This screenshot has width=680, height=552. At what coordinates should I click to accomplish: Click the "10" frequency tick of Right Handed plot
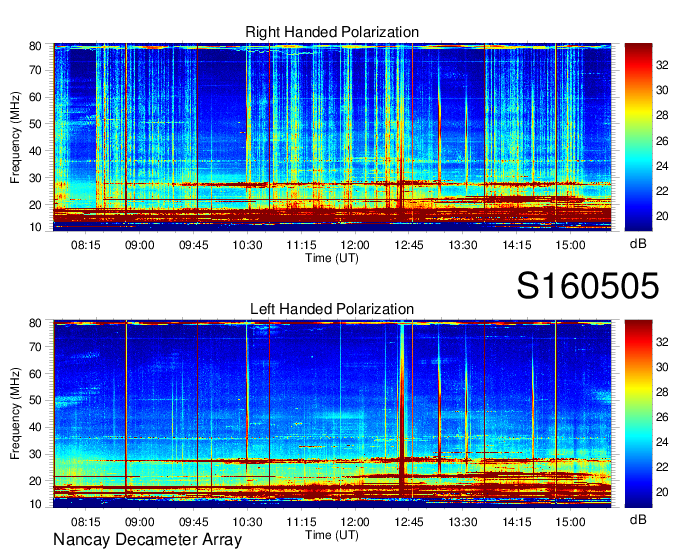coord(35,227)
